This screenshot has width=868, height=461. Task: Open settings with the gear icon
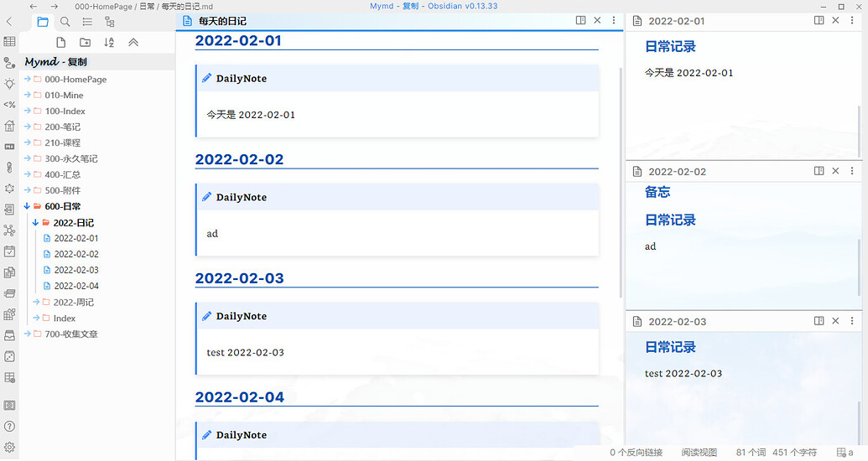point(9,447)
